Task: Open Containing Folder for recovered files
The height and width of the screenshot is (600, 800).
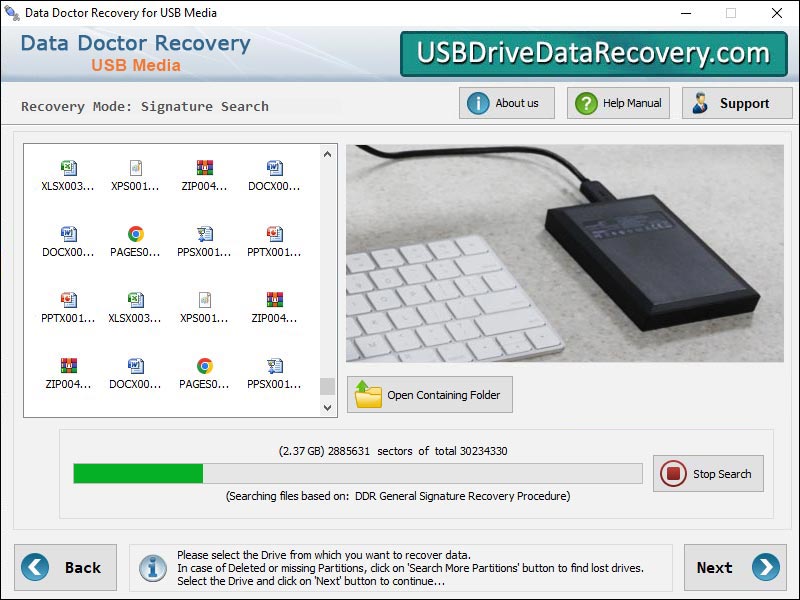Action: pyautogui.click(x=430, y=394)
